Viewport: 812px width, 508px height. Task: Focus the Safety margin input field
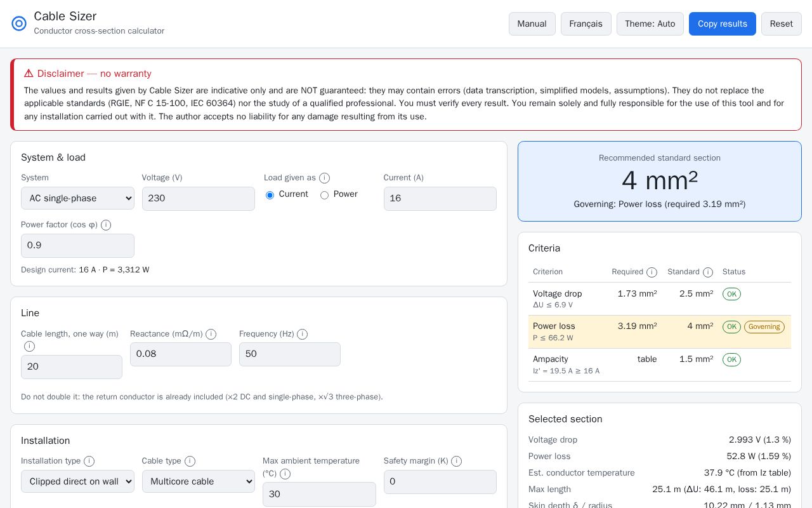pyautogui.click(x=440, y=481)
